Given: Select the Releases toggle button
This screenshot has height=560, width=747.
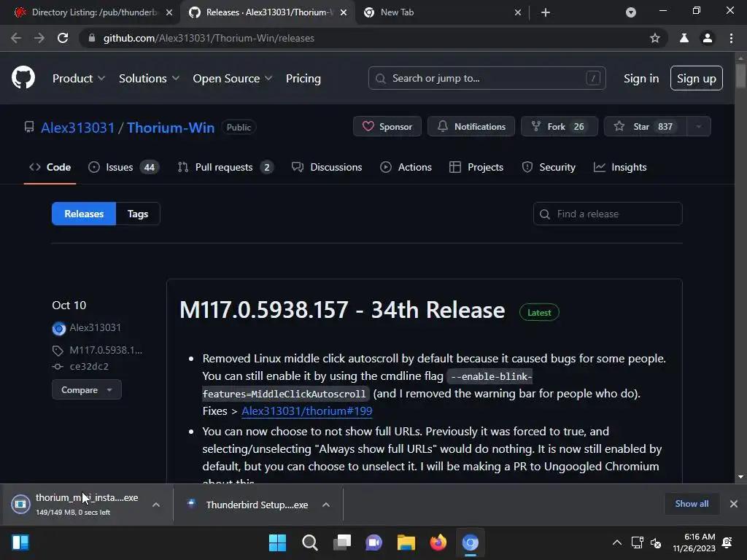Looking at the screenshot, I should click(84, 214).
